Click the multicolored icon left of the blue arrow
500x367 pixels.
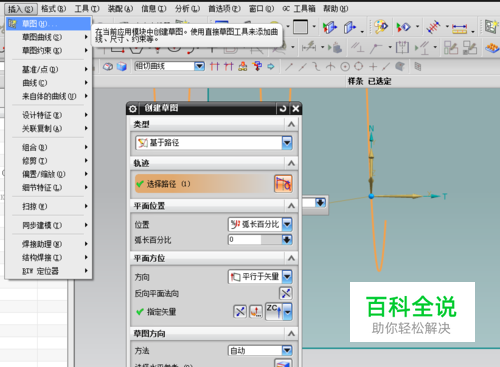tap(257, 67)
